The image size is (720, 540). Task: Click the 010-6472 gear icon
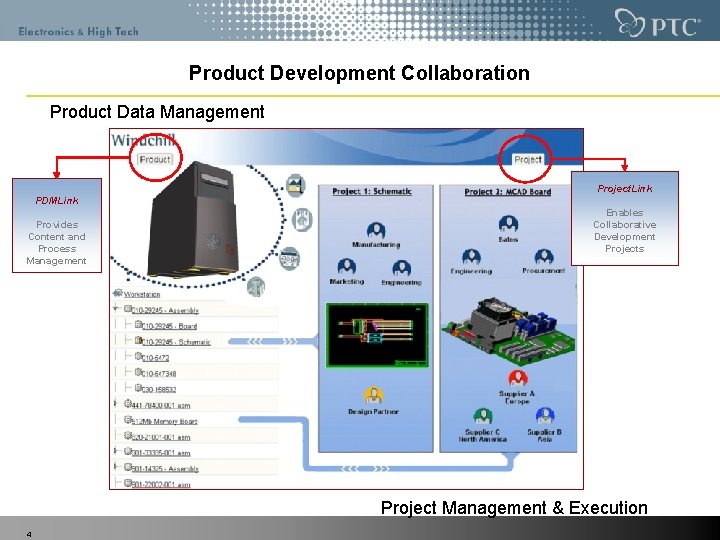click(139, 356)
